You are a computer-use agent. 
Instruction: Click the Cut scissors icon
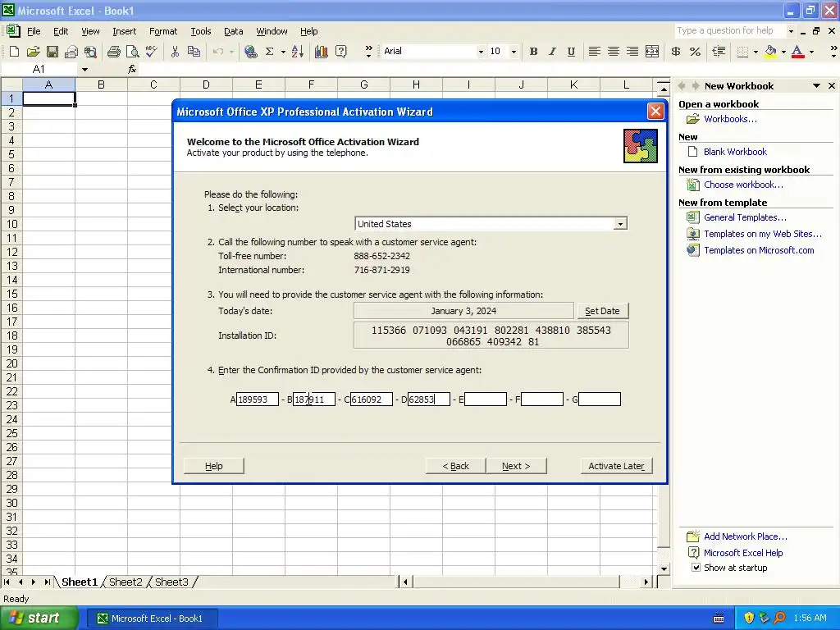pyautogui.click(x=175, y=52)
